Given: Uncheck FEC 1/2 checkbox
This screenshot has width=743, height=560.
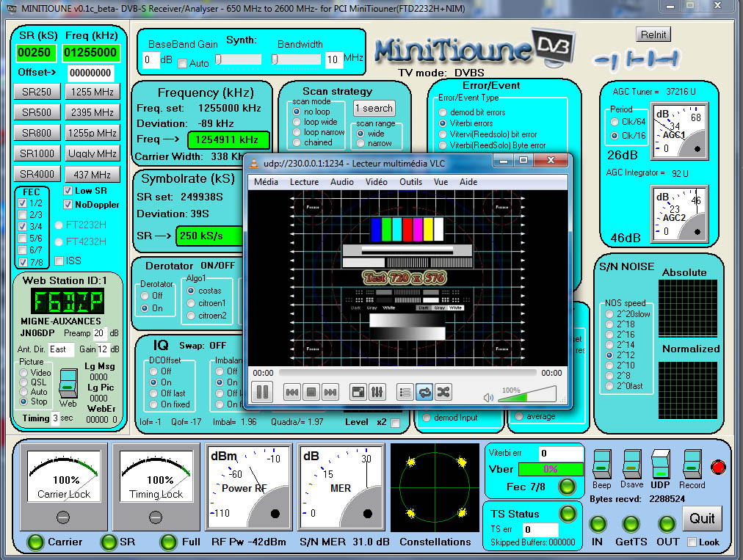Looking at the screenshot, I should click(22, 203).
